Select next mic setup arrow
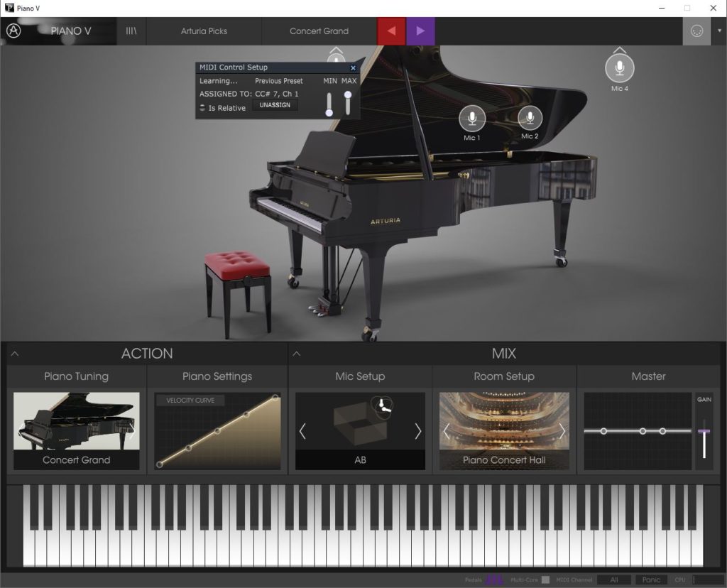 pyautogui.click(x=417, y=431)
